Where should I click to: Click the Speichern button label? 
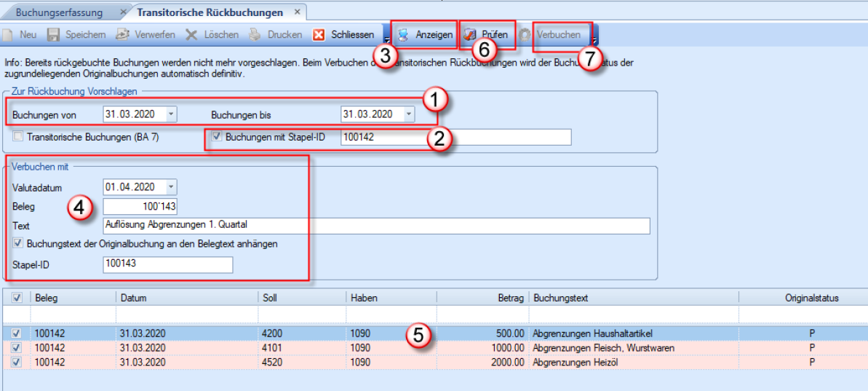point(86,35)
